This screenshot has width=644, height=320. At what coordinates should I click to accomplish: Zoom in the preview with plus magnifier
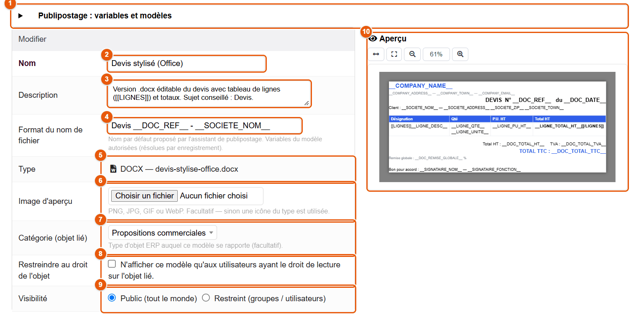[x=460, y=54]
